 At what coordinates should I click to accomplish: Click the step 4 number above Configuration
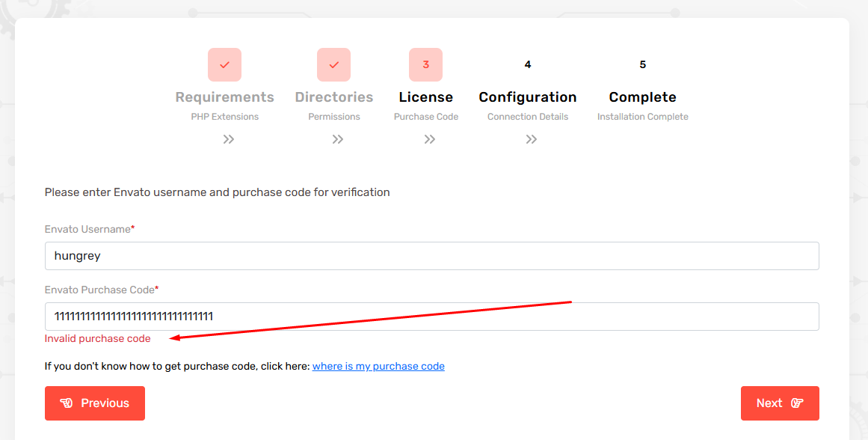tap(528, 65)
